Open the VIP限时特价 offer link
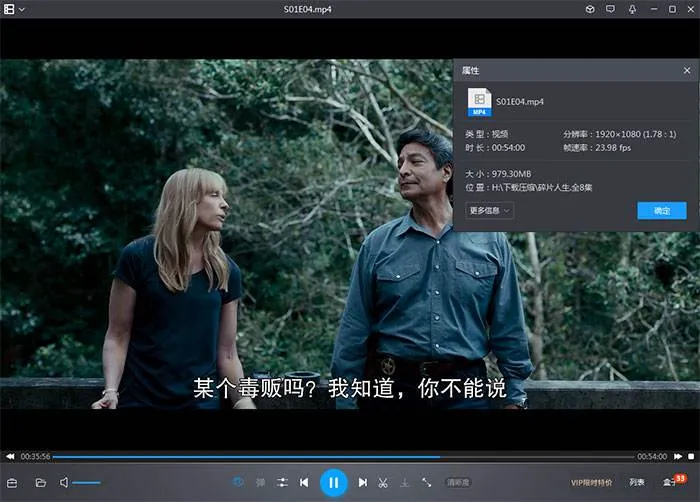Image resolution: width=700 pixels, height=502 pixels. (x=592, y=483)
